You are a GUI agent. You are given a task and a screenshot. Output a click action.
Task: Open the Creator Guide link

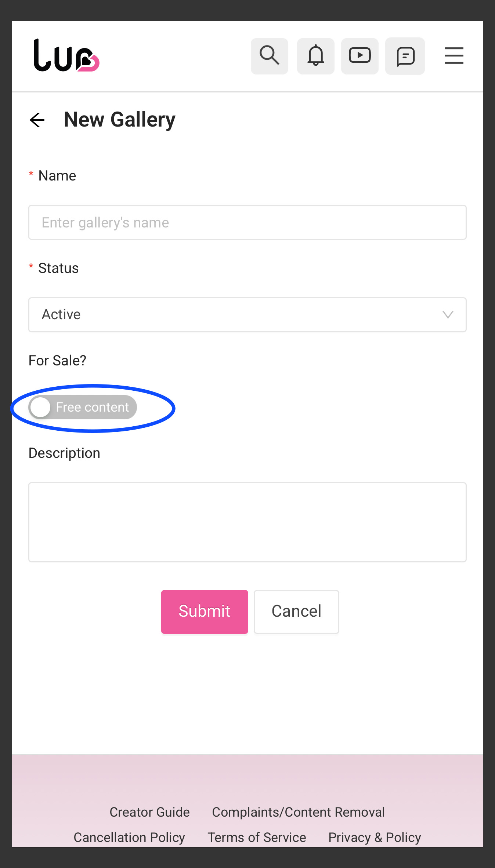149,812
